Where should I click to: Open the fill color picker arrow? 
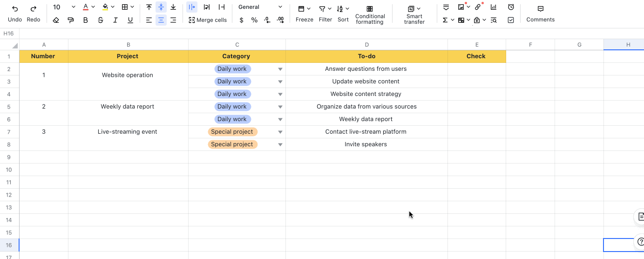[x=113, y=7]
